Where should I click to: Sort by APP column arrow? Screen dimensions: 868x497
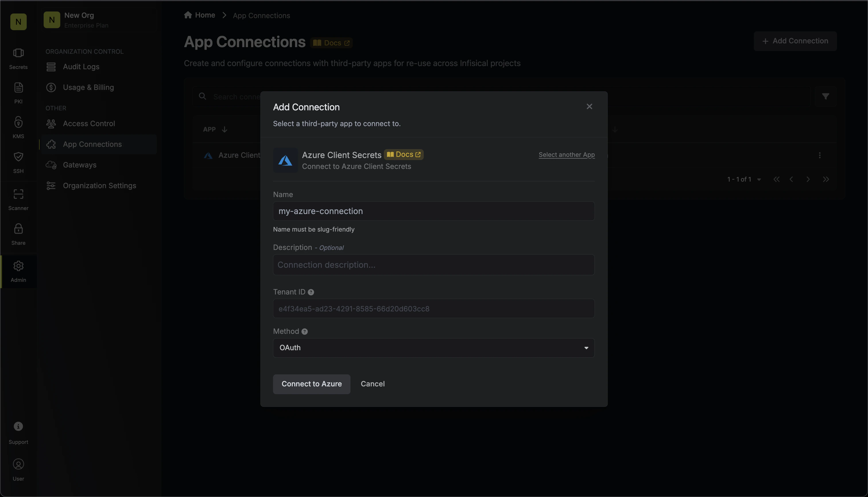pos(224,130)
